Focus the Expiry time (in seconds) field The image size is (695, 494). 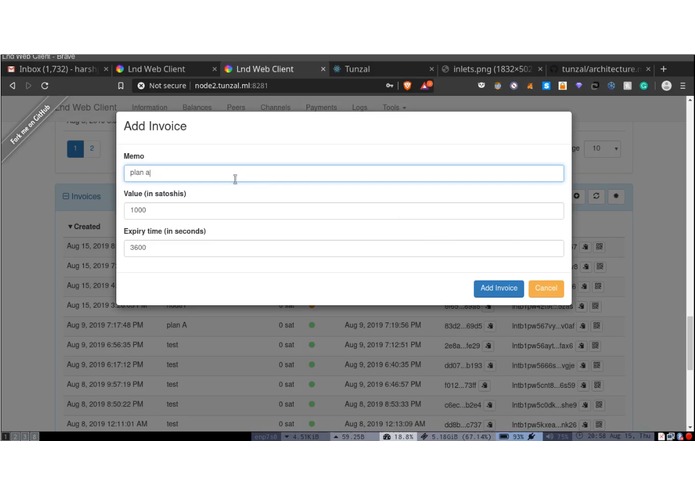click(344, 248)
